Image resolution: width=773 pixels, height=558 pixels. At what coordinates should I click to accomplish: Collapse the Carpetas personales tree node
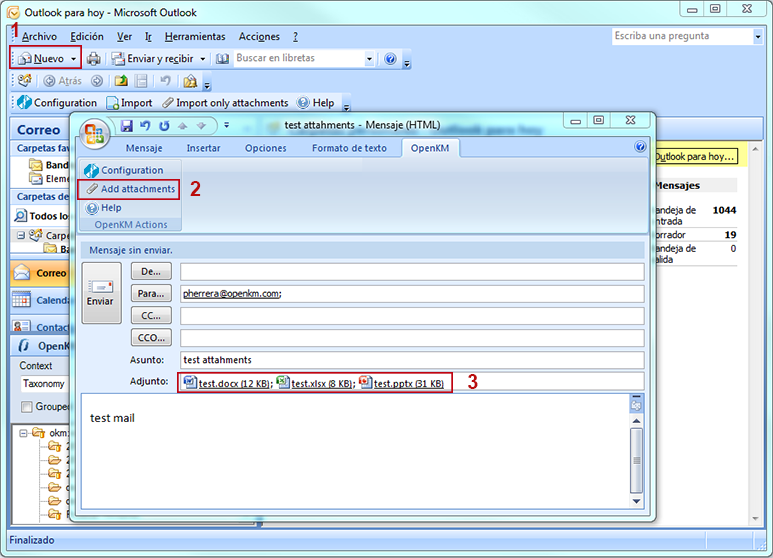click(21, 235)
